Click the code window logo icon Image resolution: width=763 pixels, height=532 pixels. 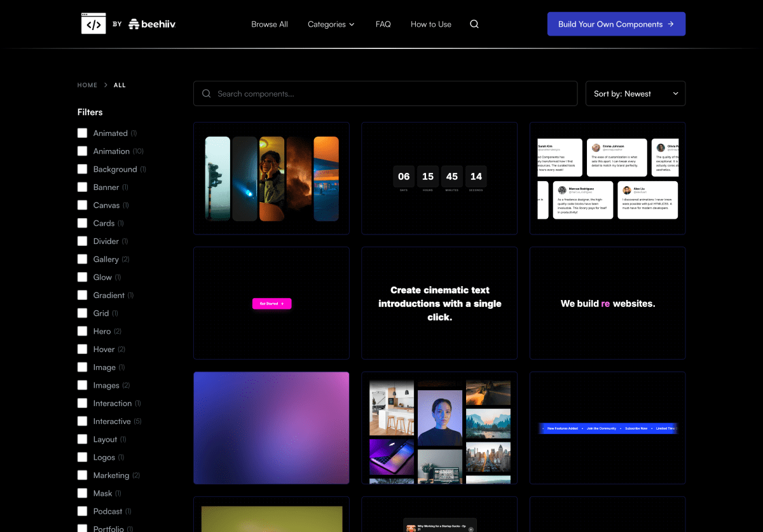click(x=93, y=24)
